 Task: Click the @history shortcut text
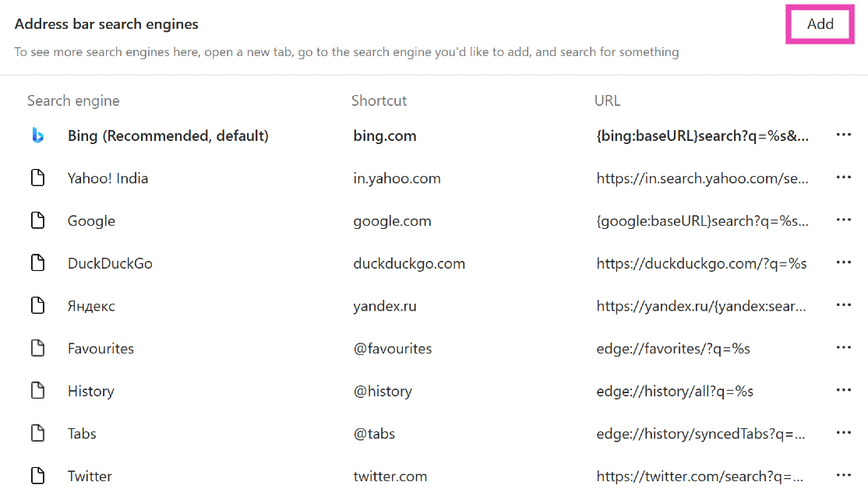383,391
